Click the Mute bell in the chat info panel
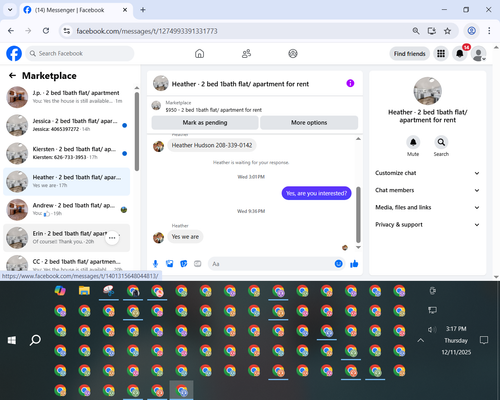The height and width of the screenshot is (400, 500). 413,142
